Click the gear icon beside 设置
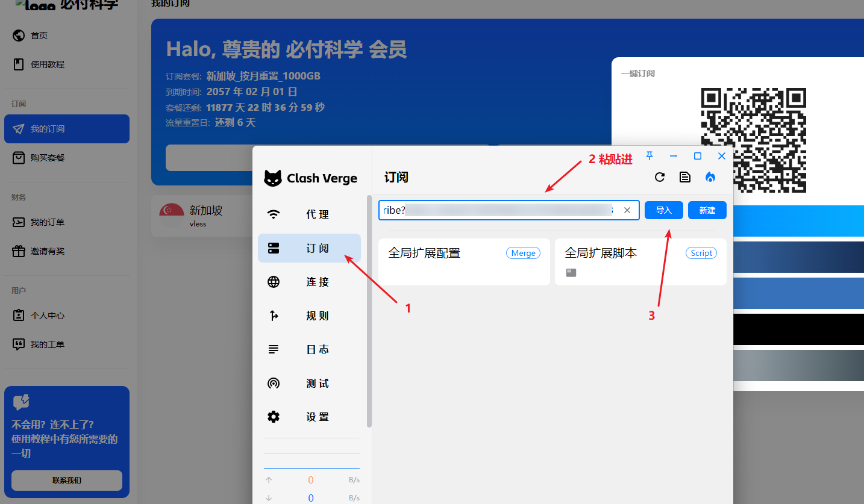 [274, 417]
